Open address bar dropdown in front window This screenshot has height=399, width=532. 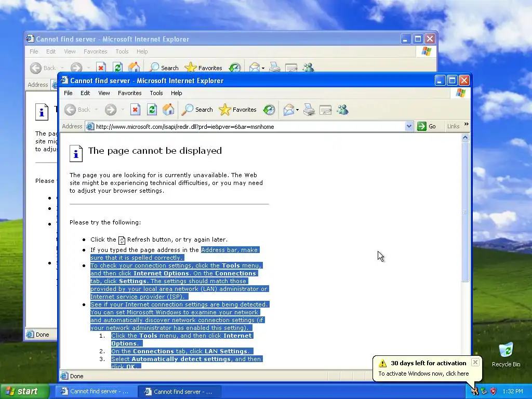(x=409, y=127)
